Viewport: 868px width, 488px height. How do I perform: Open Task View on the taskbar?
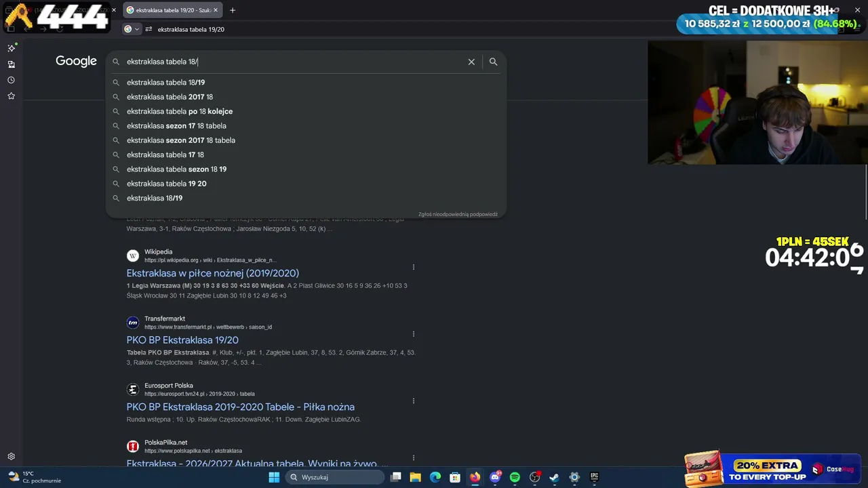pos(396,477)
